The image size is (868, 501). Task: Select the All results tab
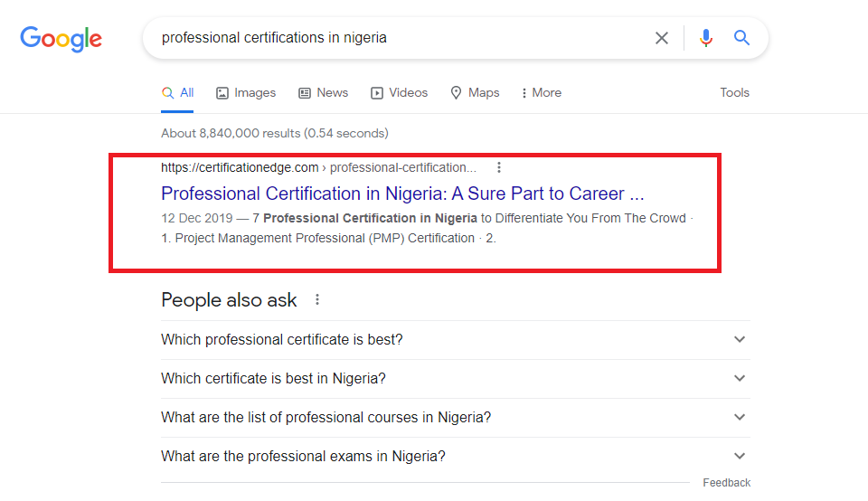pos(177,93)
